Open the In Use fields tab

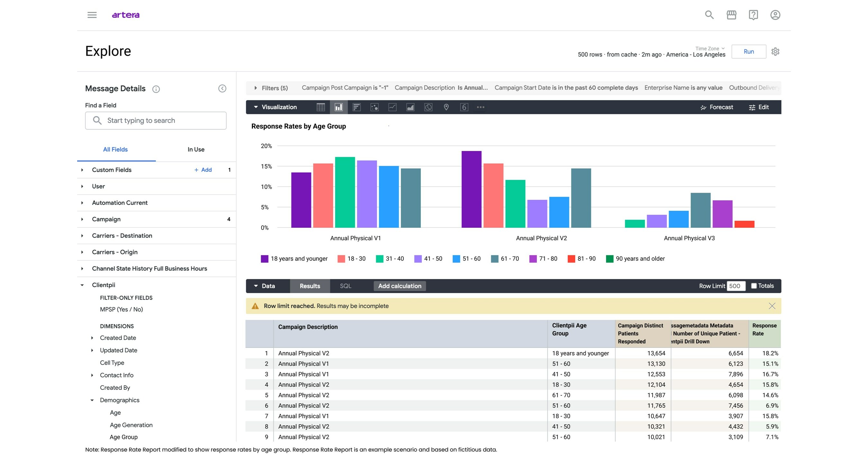pyautogui.click(x=195, y=149)
